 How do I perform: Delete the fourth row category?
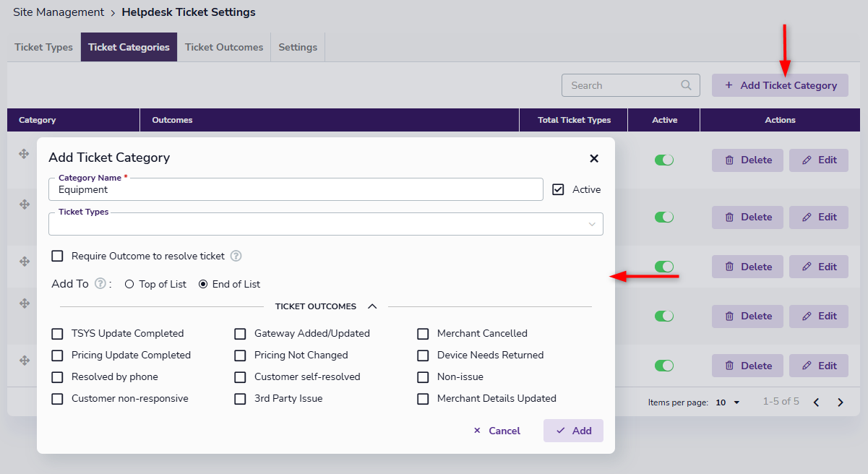(x=747, y=316)
